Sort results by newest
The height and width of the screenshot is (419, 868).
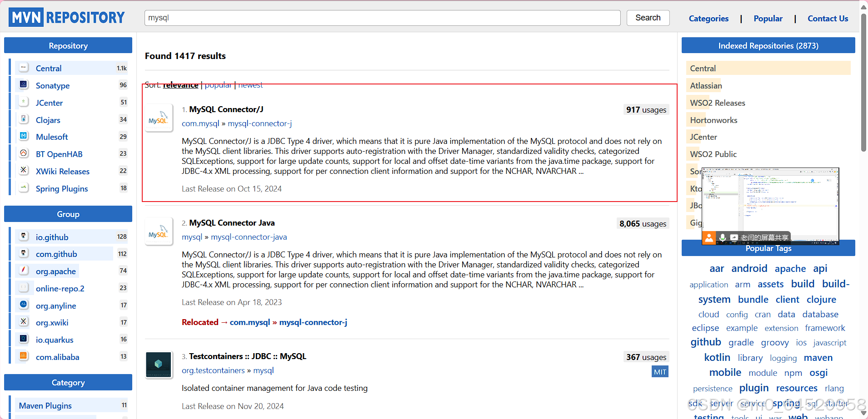coord(250,85)
